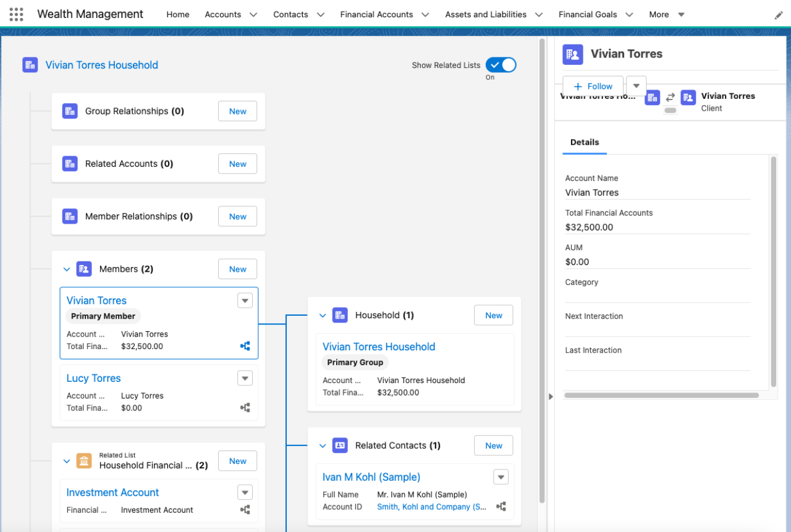Open the Financial Goals tab
This screenshot has height=532, width=791.
pyautogui.click(x=588, y=15)
